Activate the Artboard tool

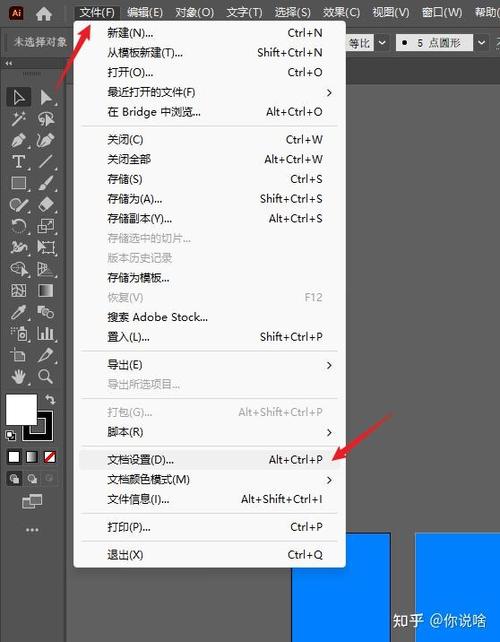coord(18,355)
